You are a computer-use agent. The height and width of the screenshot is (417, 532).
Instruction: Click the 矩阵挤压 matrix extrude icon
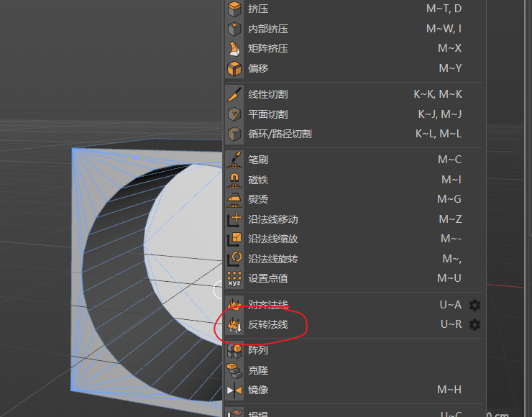pyautogui.click(x=235, y=49)
